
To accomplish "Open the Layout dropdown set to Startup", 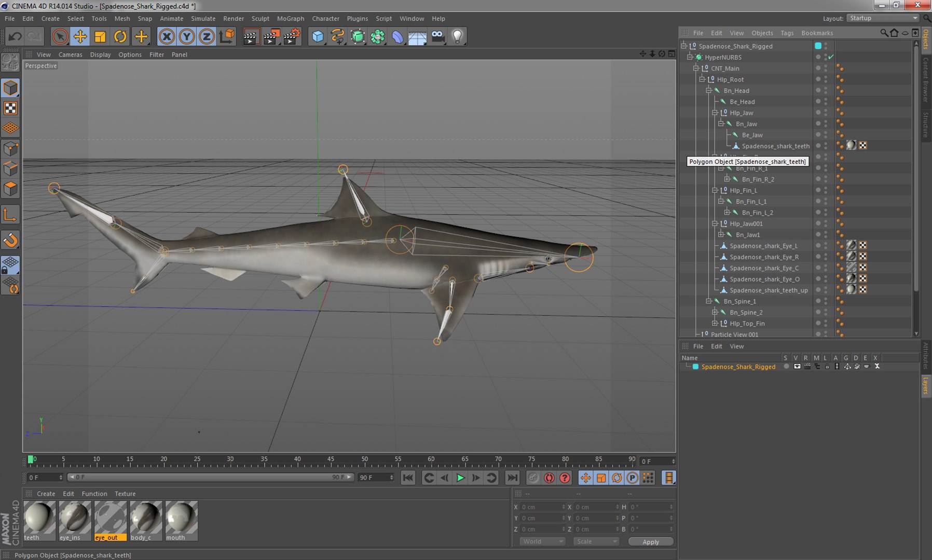I will click(883, 18).
